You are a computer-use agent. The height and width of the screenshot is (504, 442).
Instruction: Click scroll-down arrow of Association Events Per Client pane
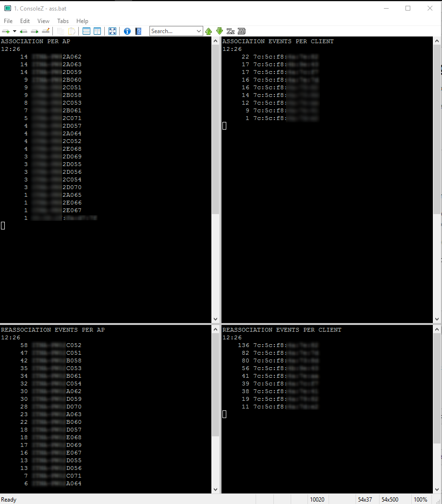coord(437,319)
